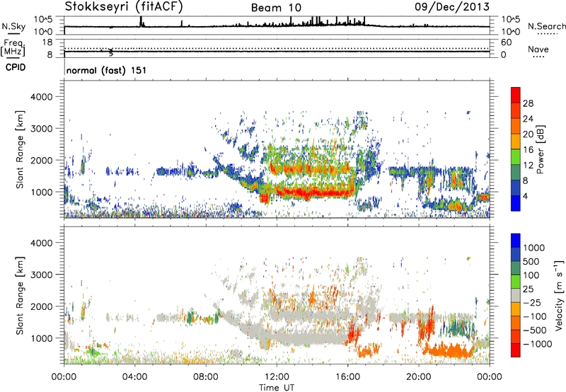Click the "28" value on the power colorbar

[528, 103]
